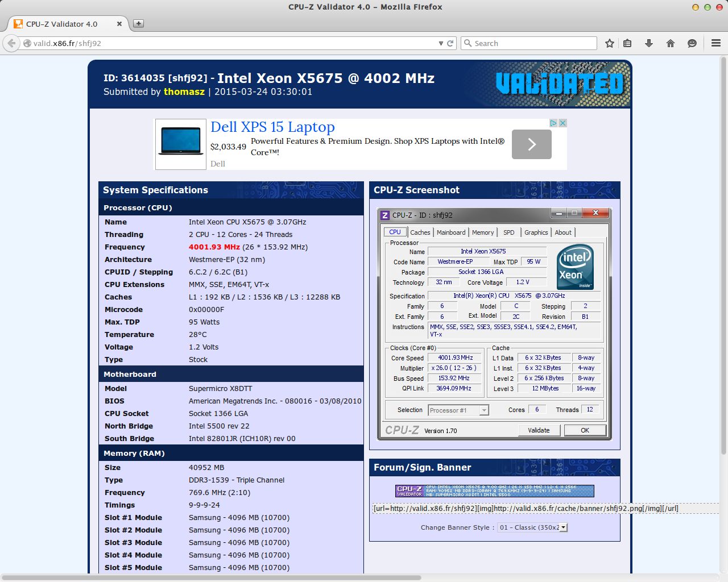Click the ad's next arrow button
This screenshot has height=582, width=728.
(x=532, y=144)
